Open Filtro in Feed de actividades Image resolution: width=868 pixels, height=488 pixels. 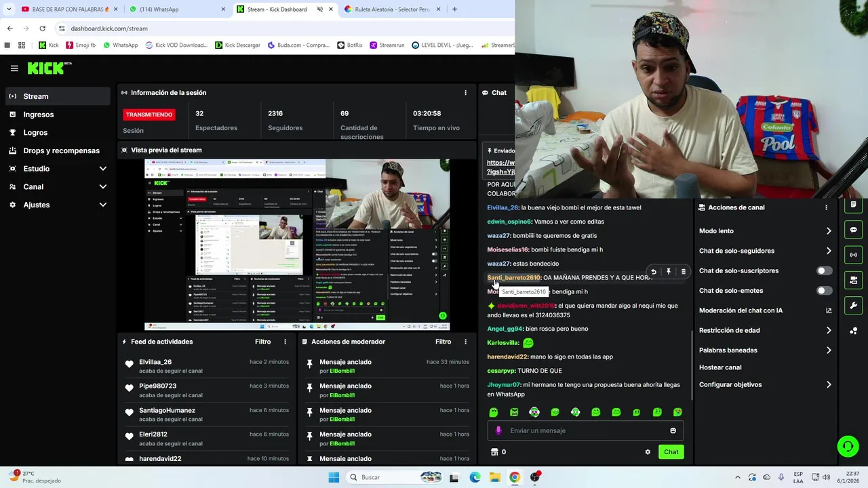pos(262,342)
